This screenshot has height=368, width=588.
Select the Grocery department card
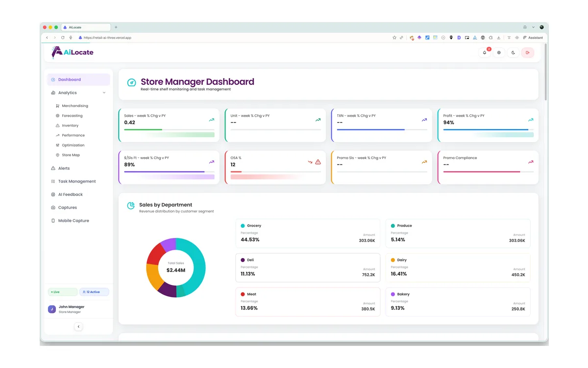pos(308,234)
